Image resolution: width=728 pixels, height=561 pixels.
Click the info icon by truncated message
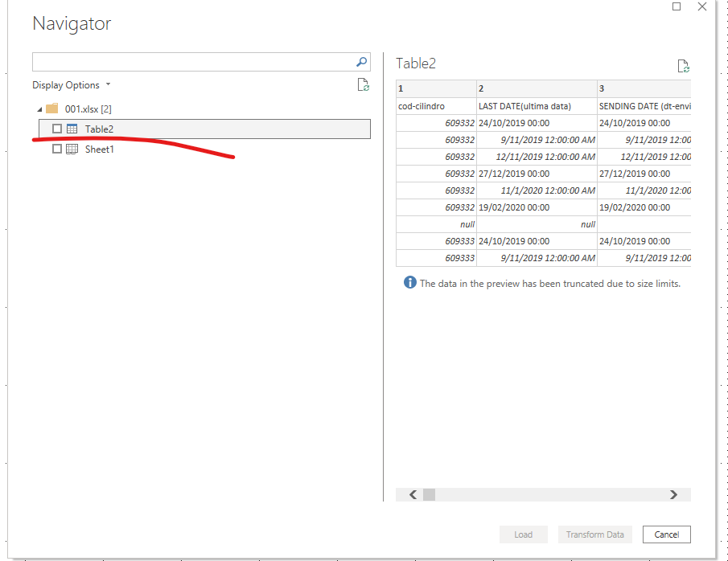tap(410, 282)
